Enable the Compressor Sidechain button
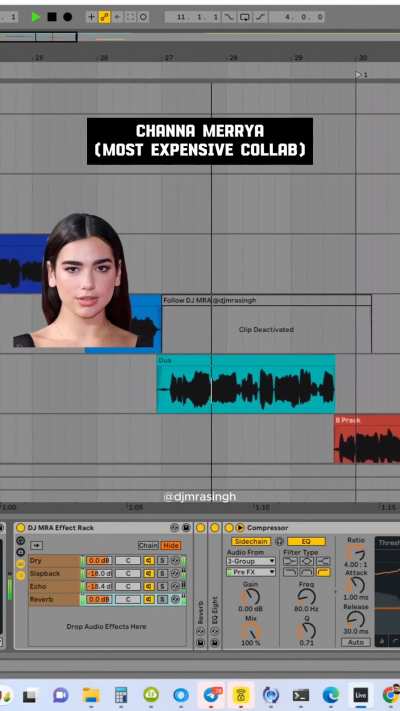 [251, 541]
